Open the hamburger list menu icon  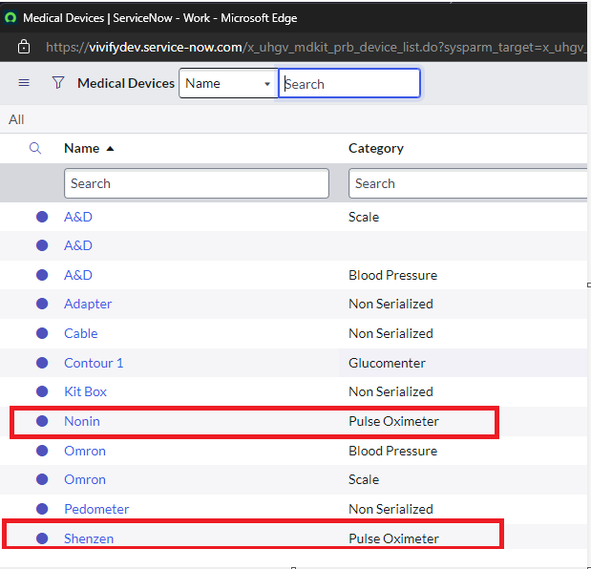click(24, 83)
